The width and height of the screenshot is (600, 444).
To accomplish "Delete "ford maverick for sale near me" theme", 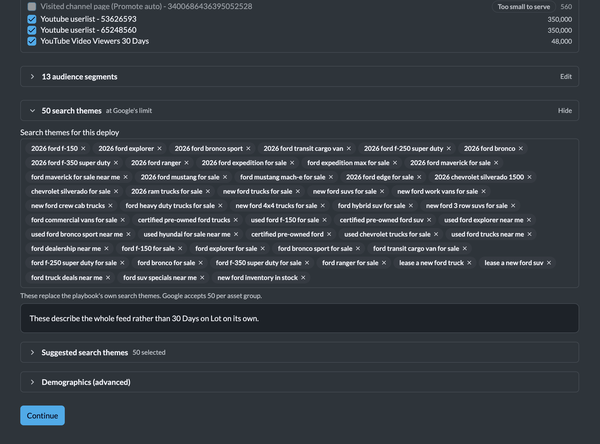I will (x=126, y=177).
